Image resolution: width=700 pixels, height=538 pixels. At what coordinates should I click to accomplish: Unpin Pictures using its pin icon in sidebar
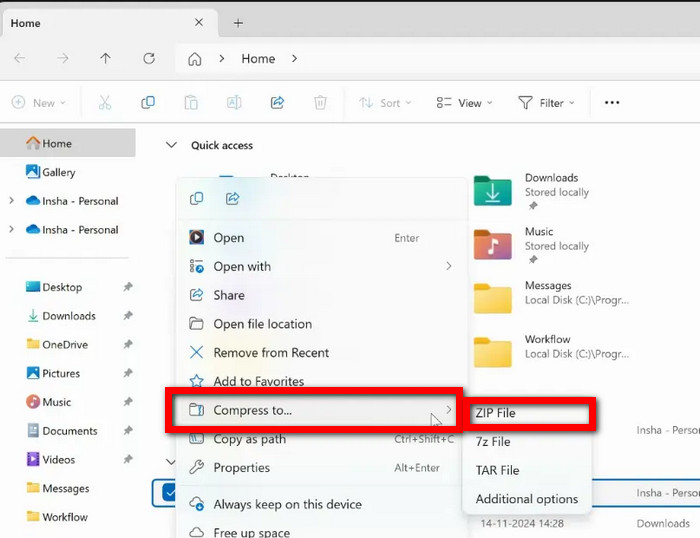click(128, 373)
